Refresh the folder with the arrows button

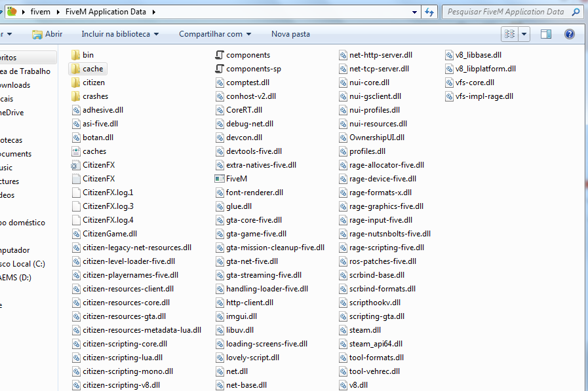429,12
